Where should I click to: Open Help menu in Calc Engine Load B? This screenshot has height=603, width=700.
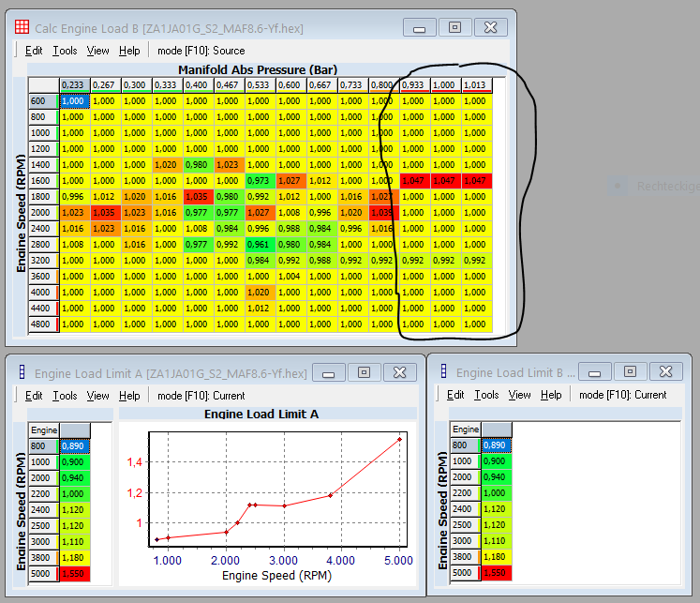coord(129,51)
